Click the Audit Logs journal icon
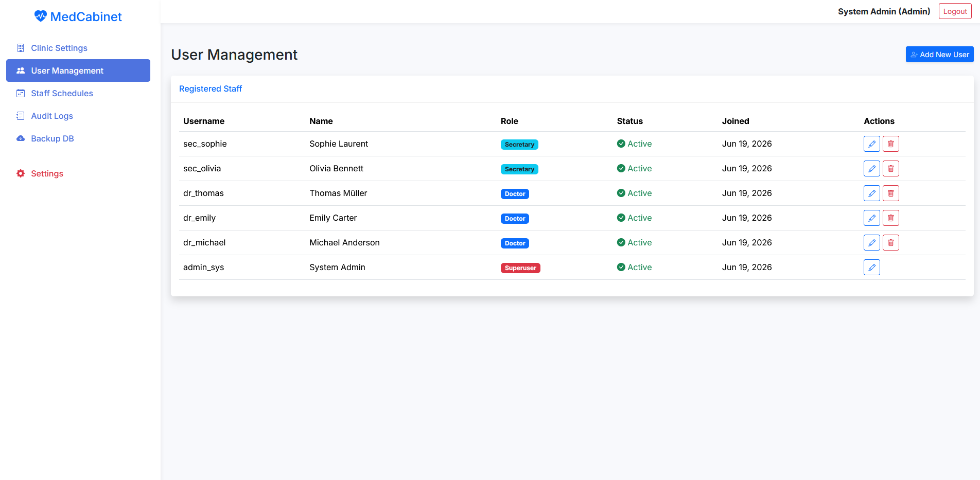This screenshot has height=480, width=980. [x=21, y=116]
